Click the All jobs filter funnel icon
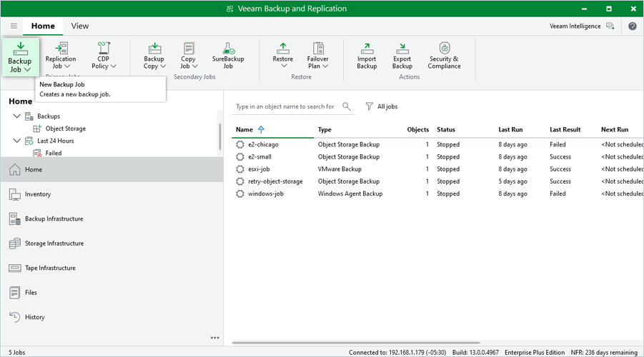The height and width of the screenshot is (357, 644). coord(370,106)
